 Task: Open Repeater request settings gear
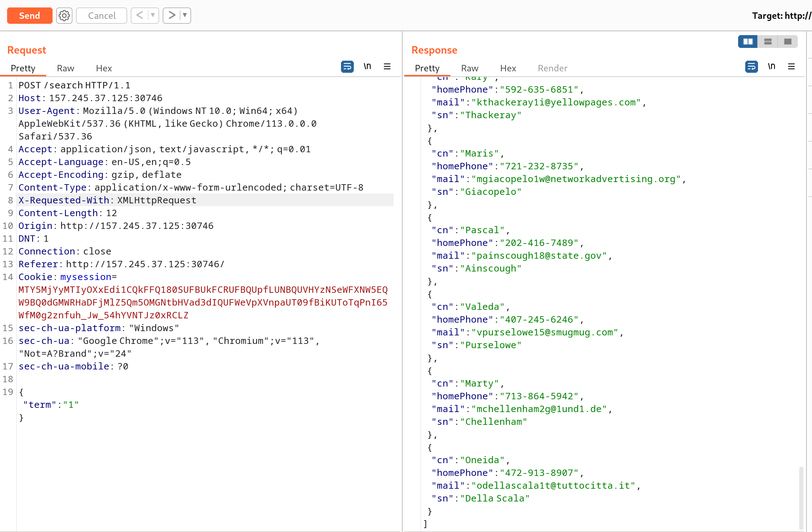tap(64, 16)
